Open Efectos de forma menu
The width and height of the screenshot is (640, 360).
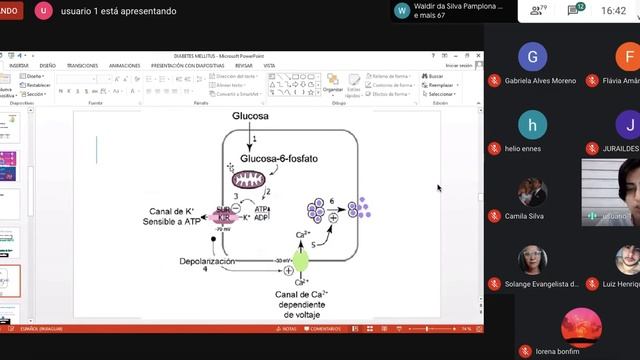(388, 94)
